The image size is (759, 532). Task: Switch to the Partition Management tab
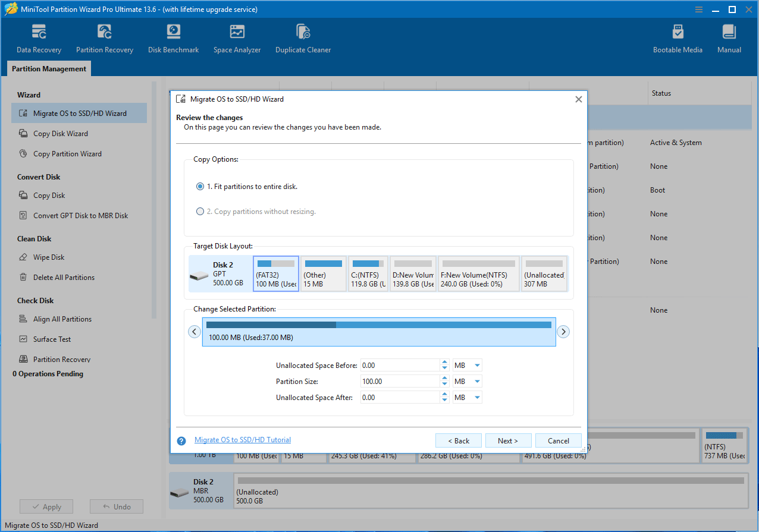pyautogui.click(x=49, y=69)
